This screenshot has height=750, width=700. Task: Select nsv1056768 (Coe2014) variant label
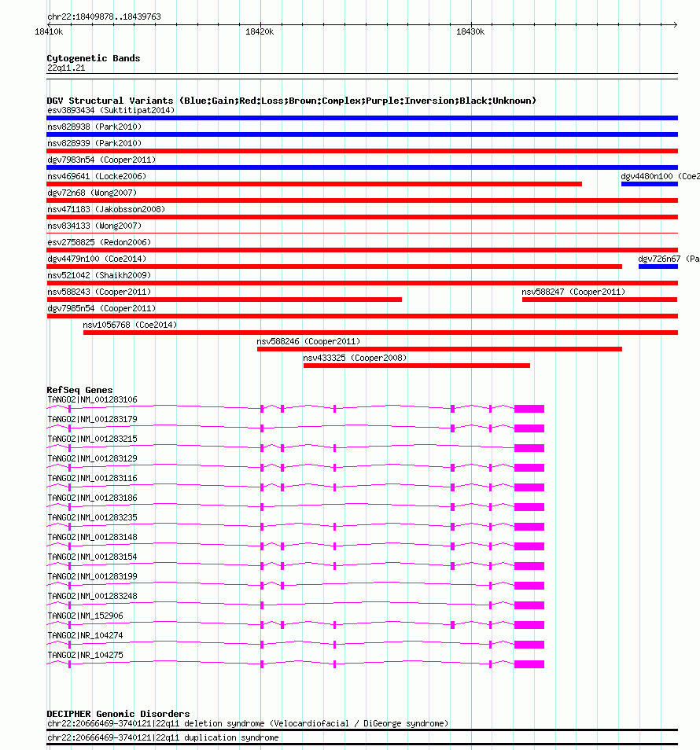tap(130, 325)
